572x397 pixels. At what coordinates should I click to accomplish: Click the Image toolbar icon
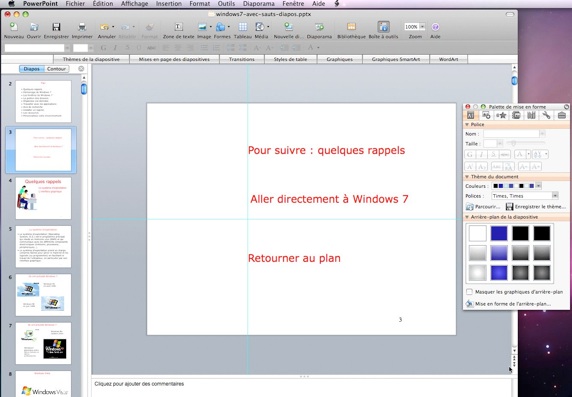[x=202, y=27]
